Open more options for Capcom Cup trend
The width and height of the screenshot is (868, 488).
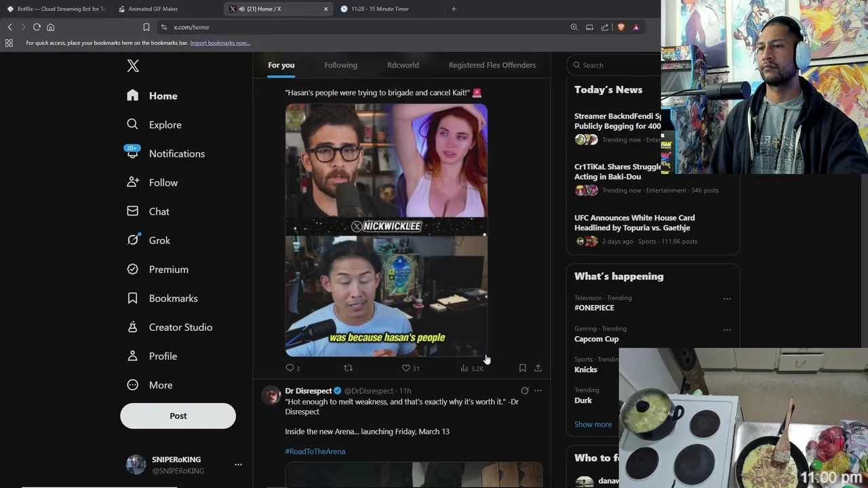727,330
